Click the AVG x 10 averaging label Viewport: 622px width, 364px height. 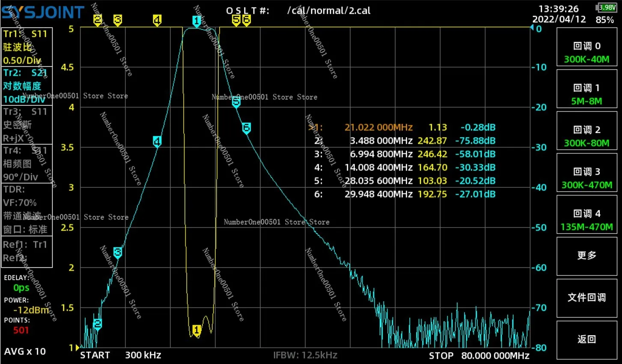point(25,352)
